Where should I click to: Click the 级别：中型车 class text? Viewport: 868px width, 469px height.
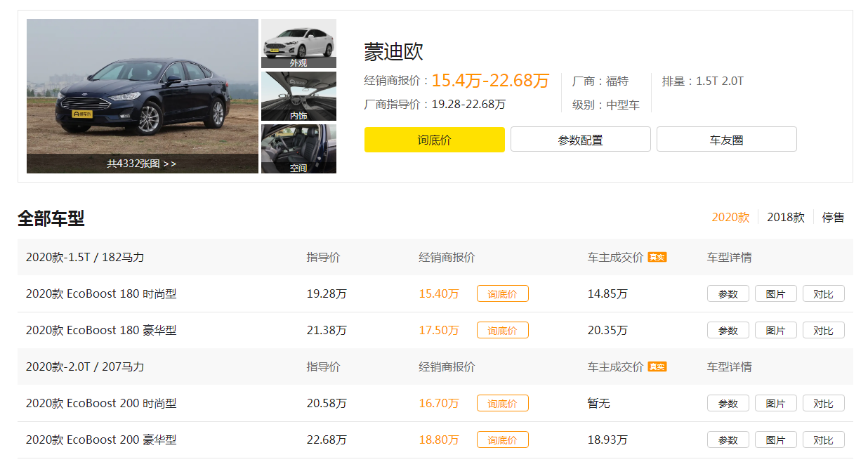(x=606, y=105)
